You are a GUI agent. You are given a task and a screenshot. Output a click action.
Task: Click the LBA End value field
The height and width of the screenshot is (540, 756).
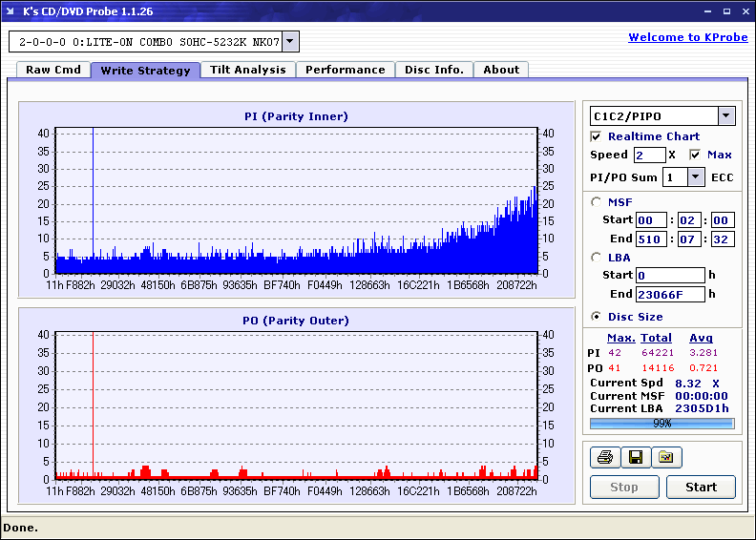[670, 294]
